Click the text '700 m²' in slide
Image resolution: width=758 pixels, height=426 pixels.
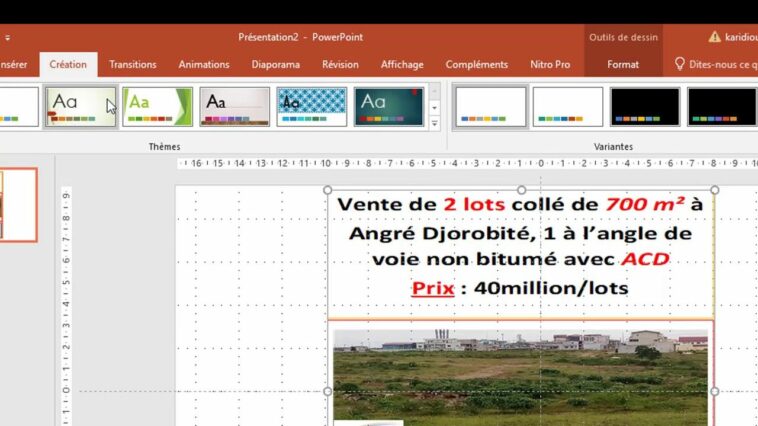[645, 204]
